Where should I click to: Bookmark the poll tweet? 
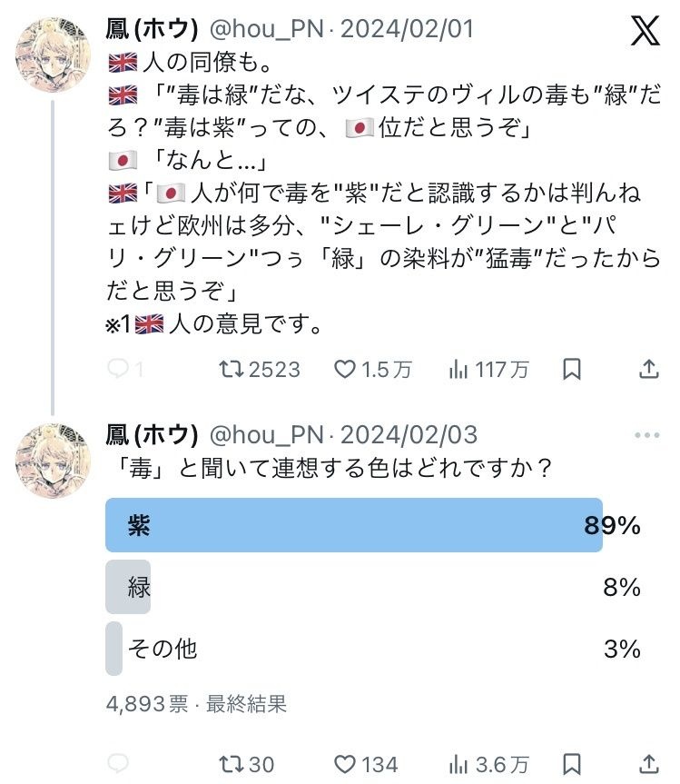pyautogui.click(x=572, y=764)
